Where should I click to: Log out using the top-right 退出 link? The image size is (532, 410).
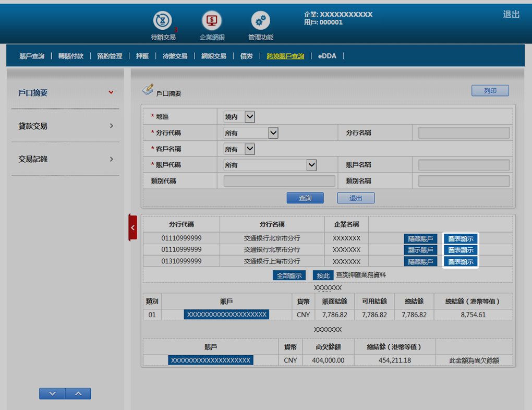coord(511,14)
